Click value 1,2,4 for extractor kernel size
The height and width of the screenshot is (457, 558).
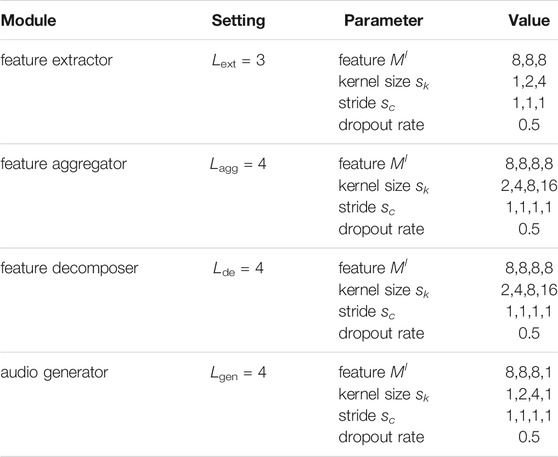[x=529, y=82]
